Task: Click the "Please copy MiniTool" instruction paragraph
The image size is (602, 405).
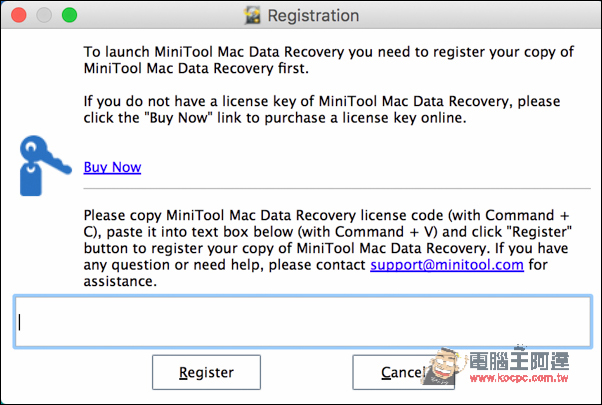Action: coord(327,248)
